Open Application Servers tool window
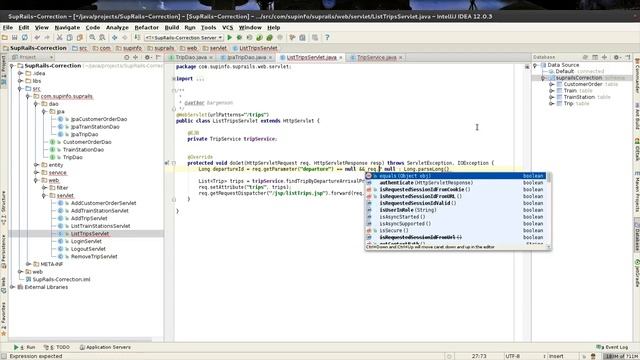This screenshot has width=640, height=360. 105,347
